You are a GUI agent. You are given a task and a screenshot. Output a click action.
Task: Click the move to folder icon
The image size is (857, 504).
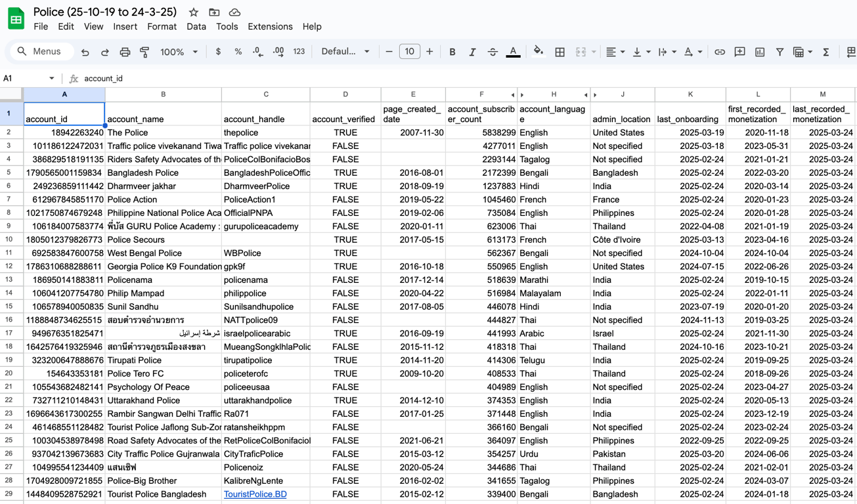(x=214, y=12)
